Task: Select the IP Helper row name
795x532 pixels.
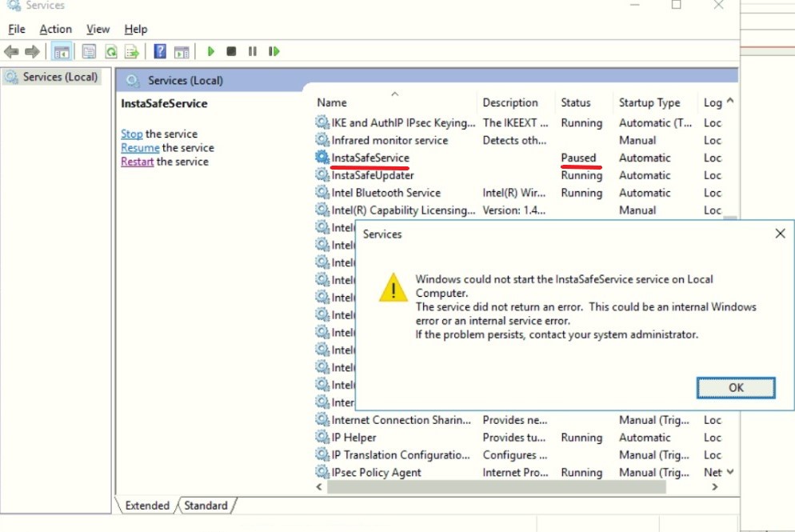Action: [354, 437]
